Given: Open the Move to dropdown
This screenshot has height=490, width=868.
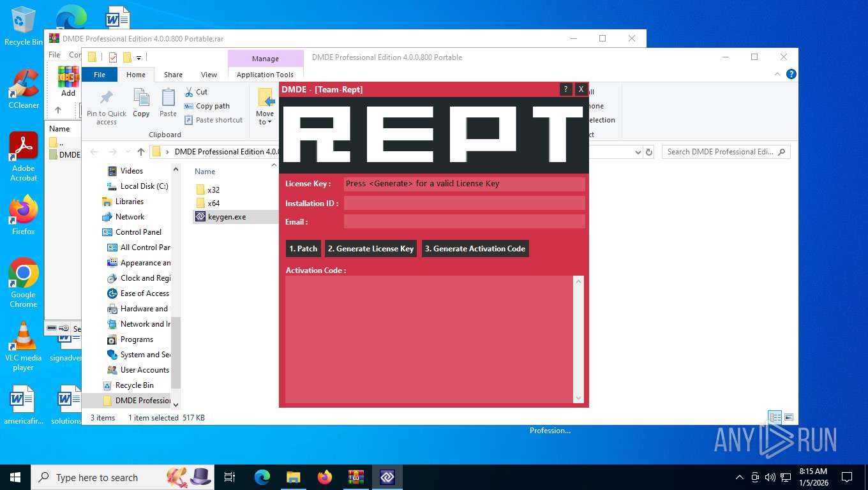Looking at the screenshot, I should (265, 107).
